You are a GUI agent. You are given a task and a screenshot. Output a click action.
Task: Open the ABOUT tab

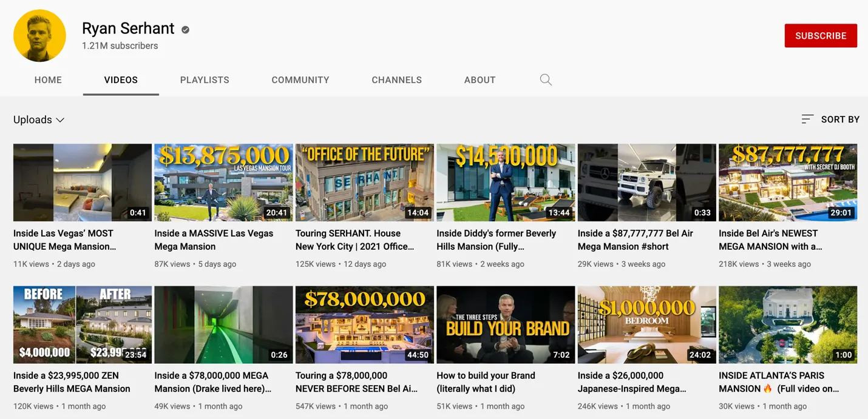pos(480,80)
